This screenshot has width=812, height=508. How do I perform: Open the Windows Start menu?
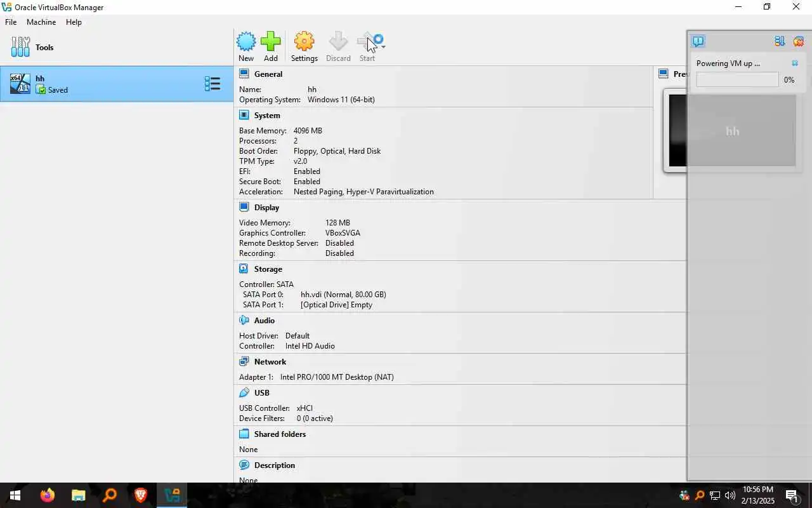point(15,495)
